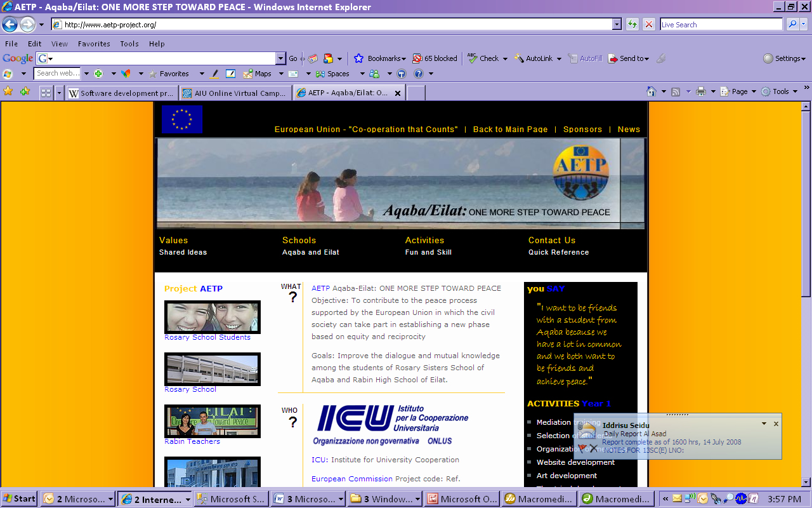Click the Live toolbar help question icon

click(x=418, y=74)
